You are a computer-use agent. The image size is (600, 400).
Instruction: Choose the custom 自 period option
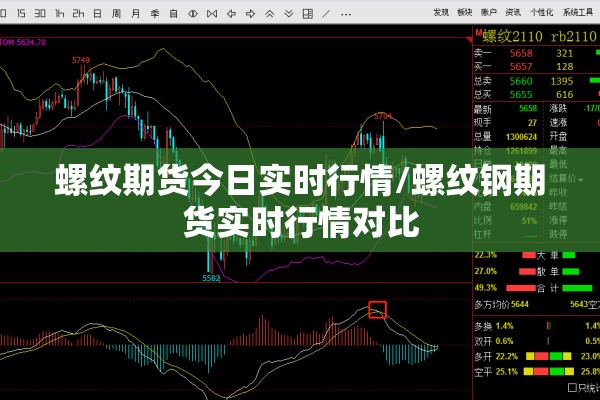[174, 14]
